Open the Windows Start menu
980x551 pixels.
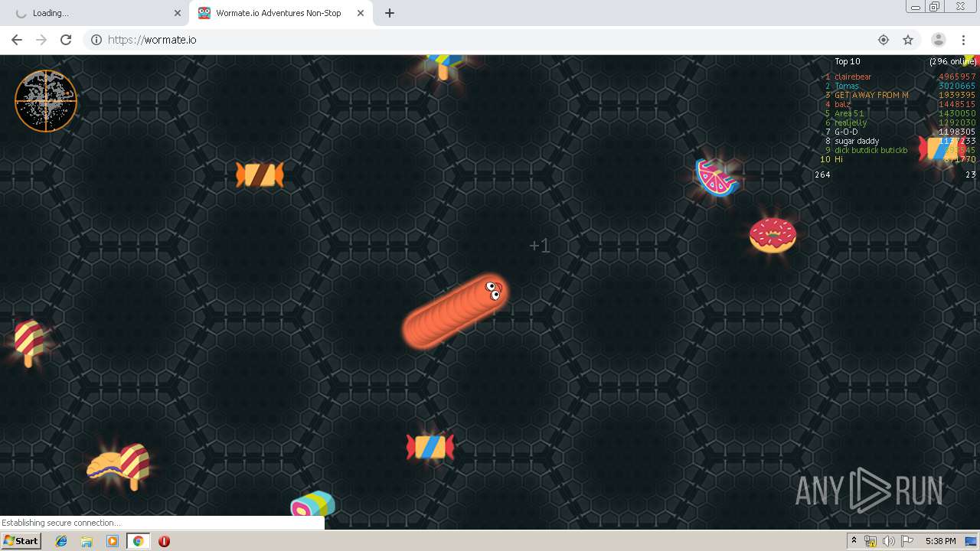(x=21, y=540)
